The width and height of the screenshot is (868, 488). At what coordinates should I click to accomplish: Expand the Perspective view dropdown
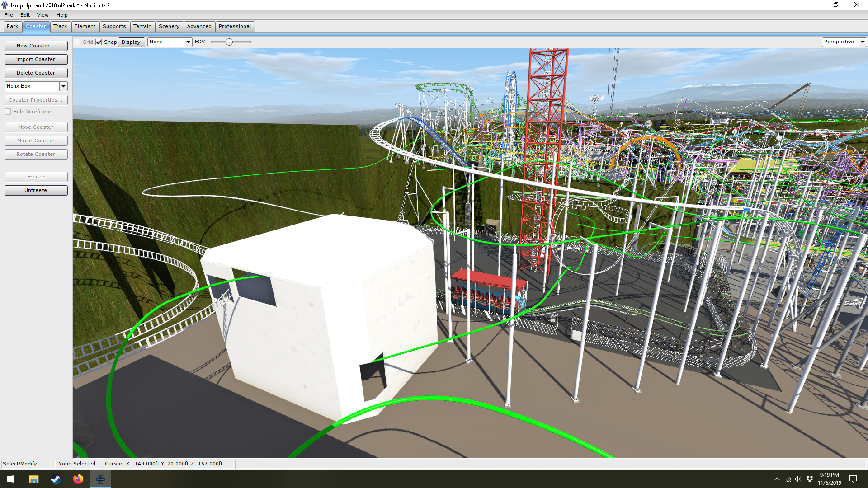pyautogui.click(x=863, y=42)
